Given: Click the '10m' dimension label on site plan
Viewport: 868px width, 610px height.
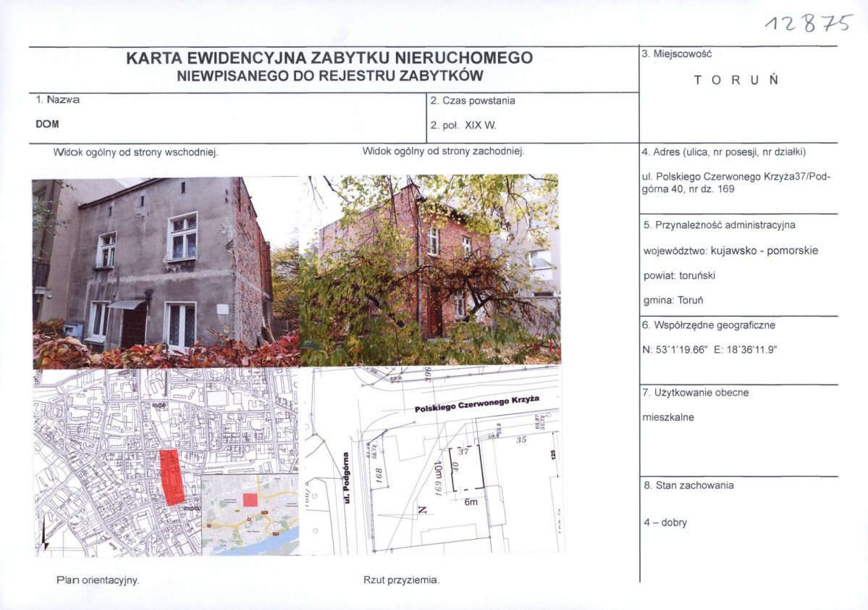Looking at the screenshot, I should tap(438, 471).
